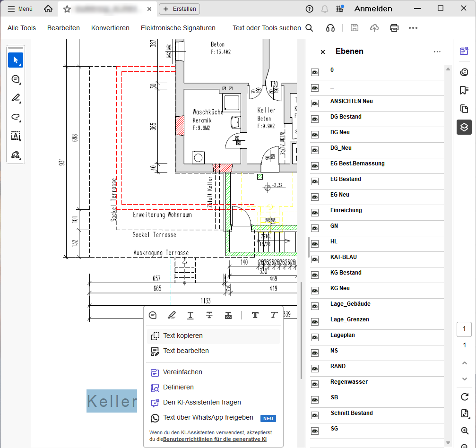Click the rotate view icon
This screenshot has height=448, width=476.
[x=465, y=396]
